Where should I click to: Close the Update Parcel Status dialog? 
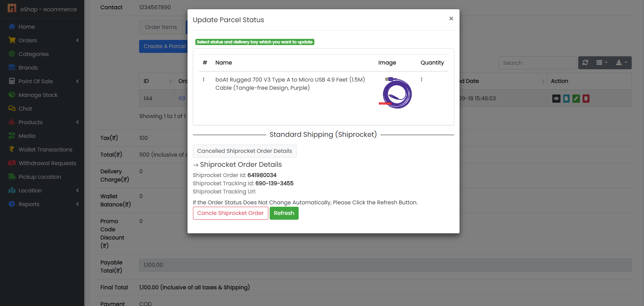(451, 19)
